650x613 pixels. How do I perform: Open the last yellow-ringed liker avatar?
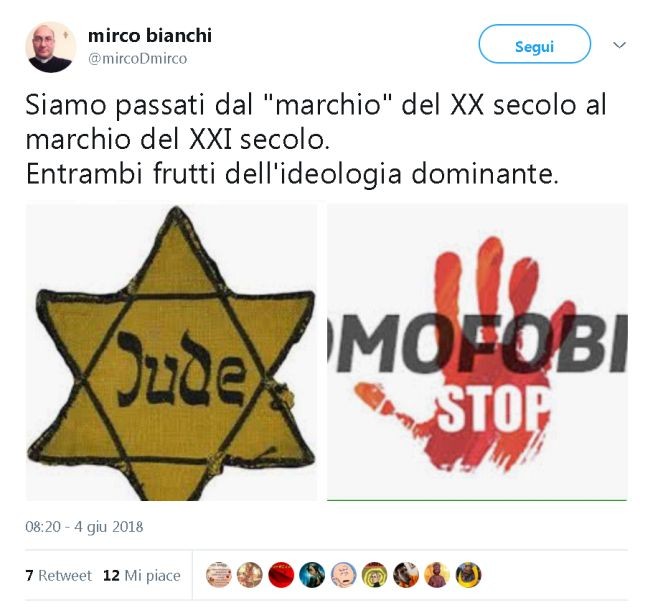tap(468, 575)
